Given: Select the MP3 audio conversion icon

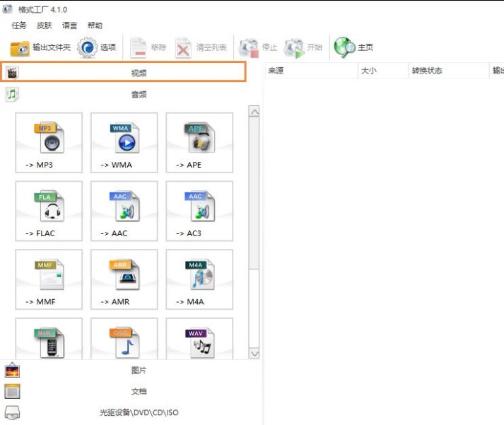Looking at the screenshot, I should pos(49,142).
